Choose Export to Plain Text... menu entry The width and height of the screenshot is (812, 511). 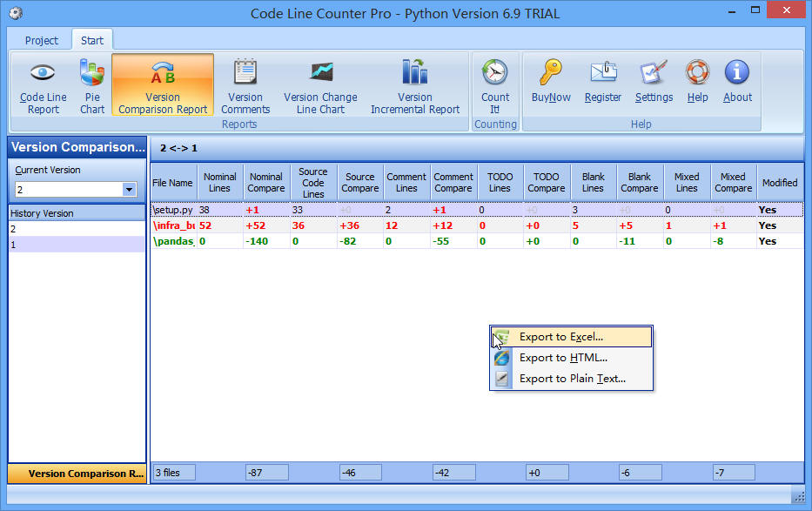[571, 379]
